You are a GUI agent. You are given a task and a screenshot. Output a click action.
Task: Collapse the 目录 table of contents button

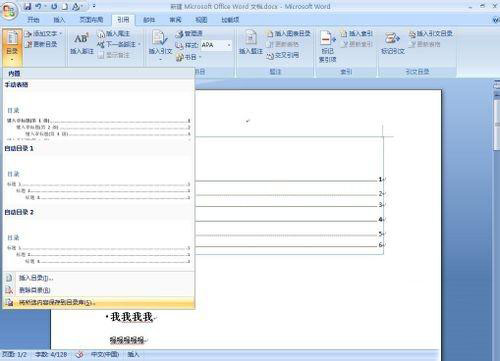pyautogui.click(x=12, y=47)
